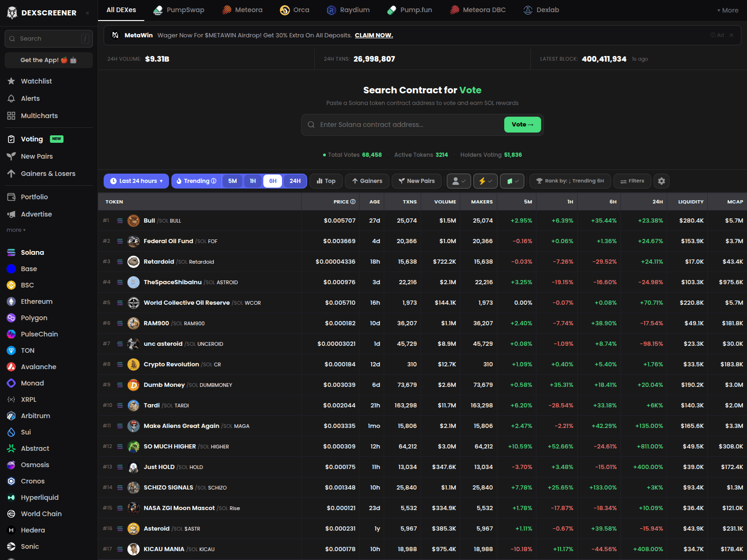Toggle the lightning boost filter

[x=485, y=181]
